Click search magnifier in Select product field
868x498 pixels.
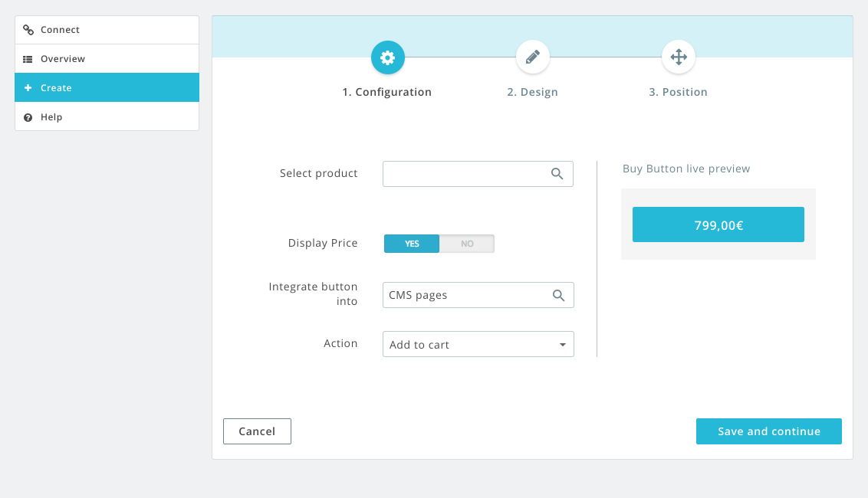click(557, 174)
